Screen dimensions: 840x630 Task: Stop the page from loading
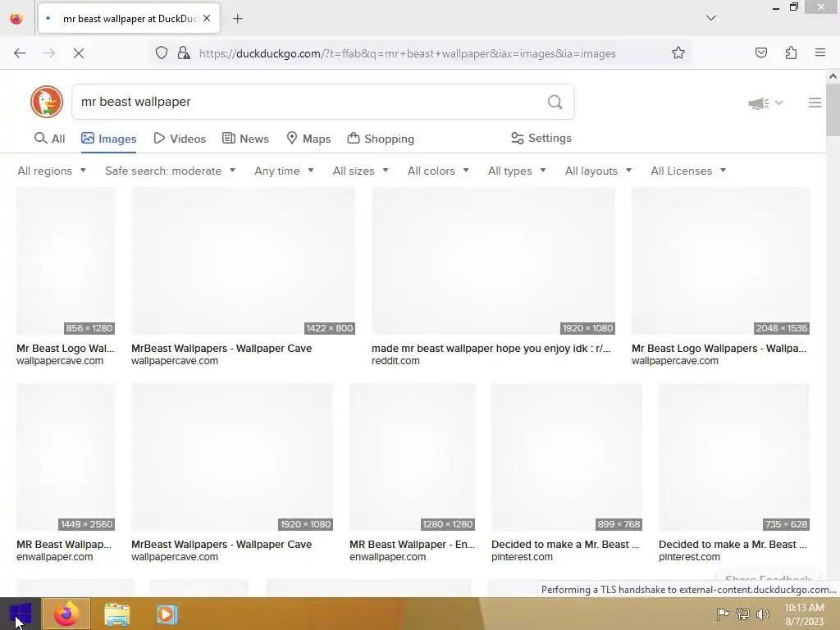point(78,53)
